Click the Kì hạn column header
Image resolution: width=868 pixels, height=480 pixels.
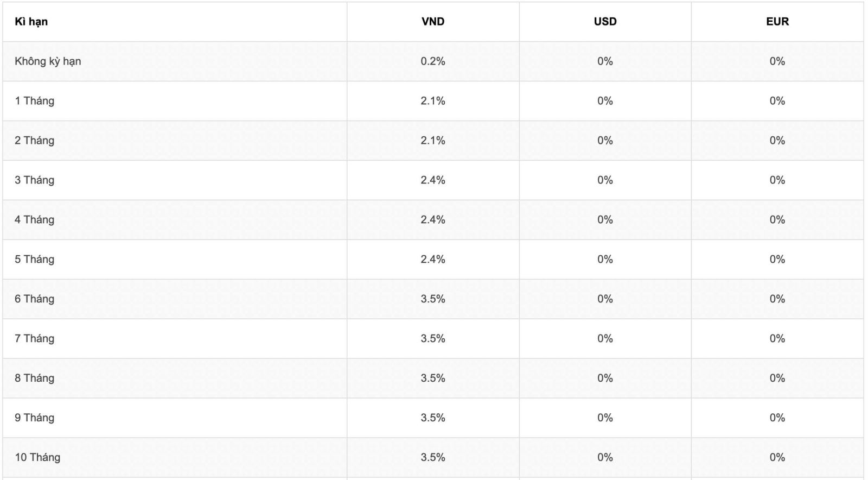click(31, 22)
